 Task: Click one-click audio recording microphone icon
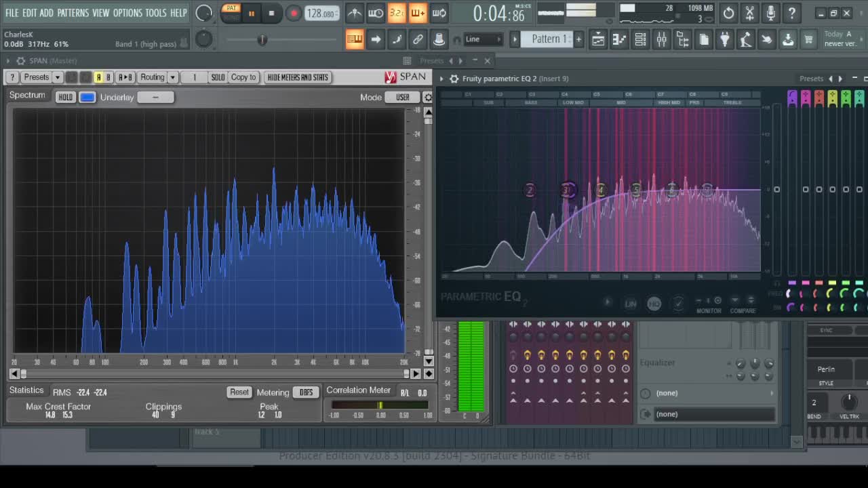coord(770,13)
